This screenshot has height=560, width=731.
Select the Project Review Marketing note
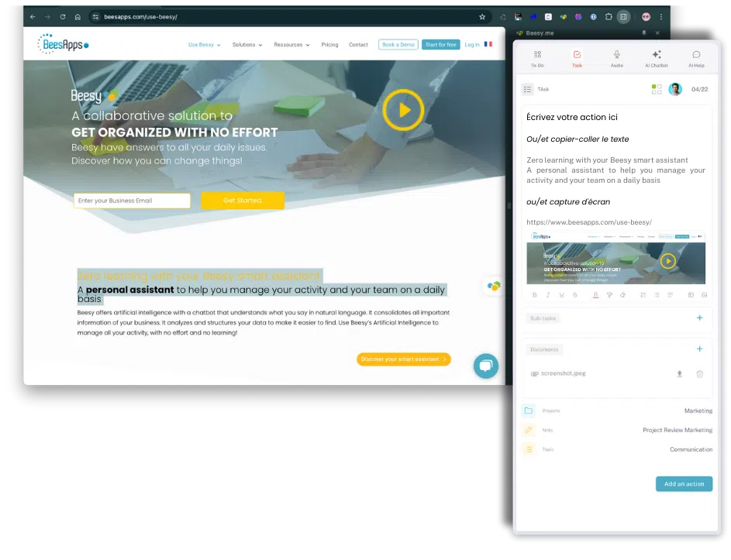(x=677, y=430)
